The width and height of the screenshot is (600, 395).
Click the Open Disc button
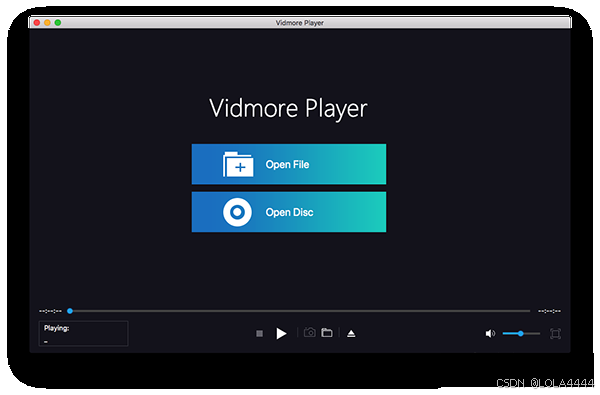[289, 212]
